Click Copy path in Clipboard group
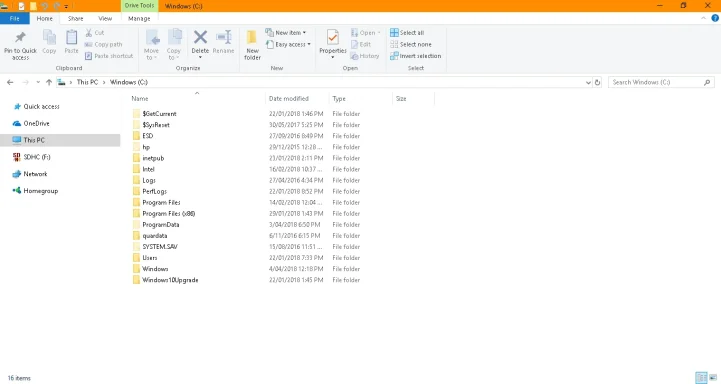The image size is (721, 384). (103, 44)
